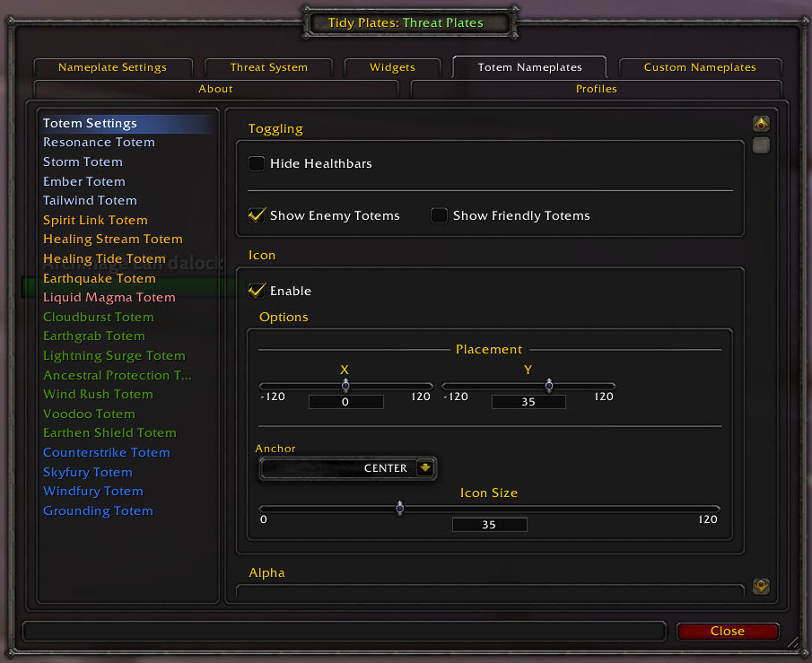Open the Custom Nameplates tab
This screenshot has width=812, height=663.
click(700, 67)
